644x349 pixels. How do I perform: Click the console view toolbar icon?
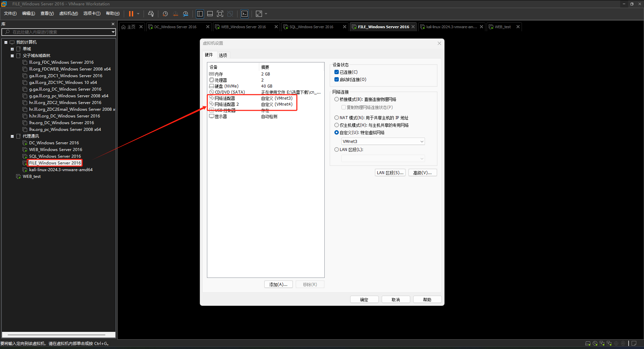click(x=245, y=14)
